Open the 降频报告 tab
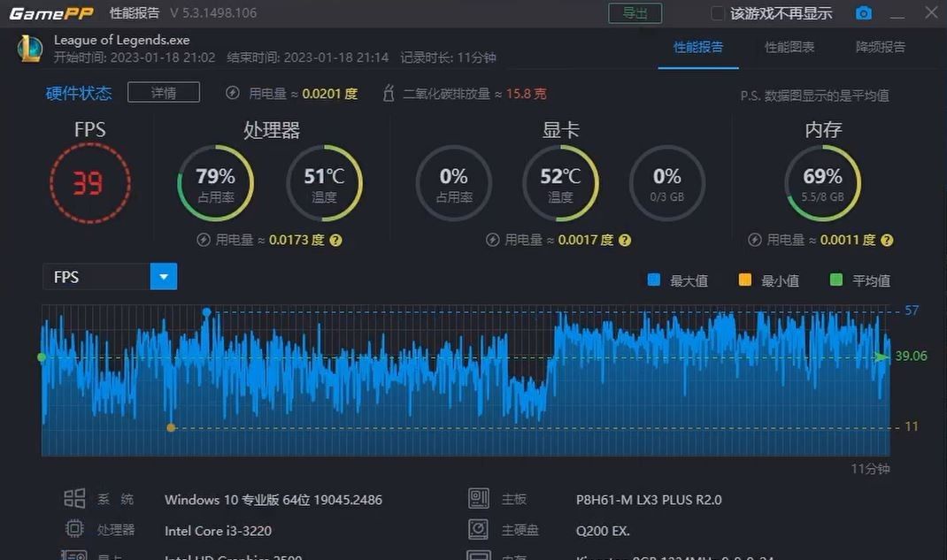This screenshot has height=560, width=947. (x=880, y=49)
